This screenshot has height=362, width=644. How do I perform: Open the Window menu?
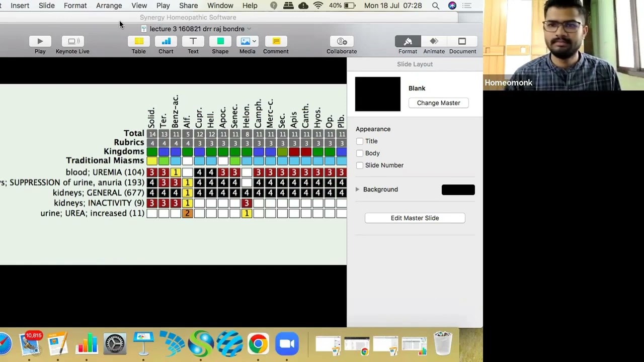pos(220,6)
